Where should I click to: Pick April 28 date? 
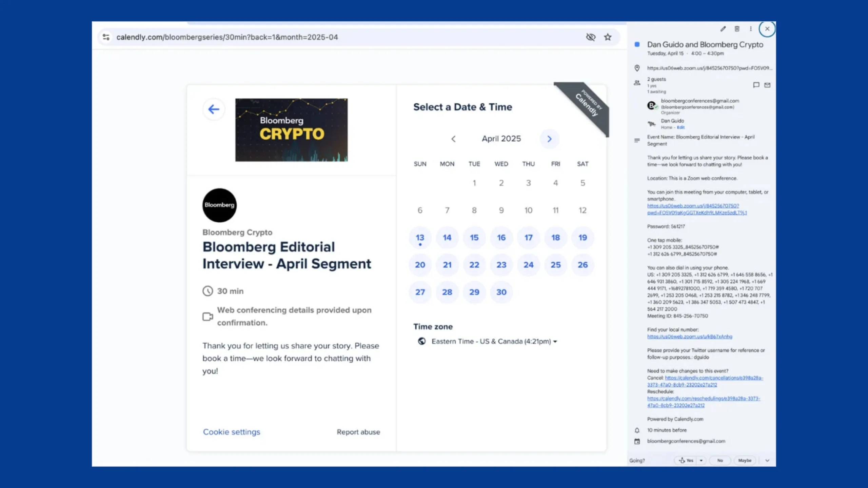(x=447, y=292)
